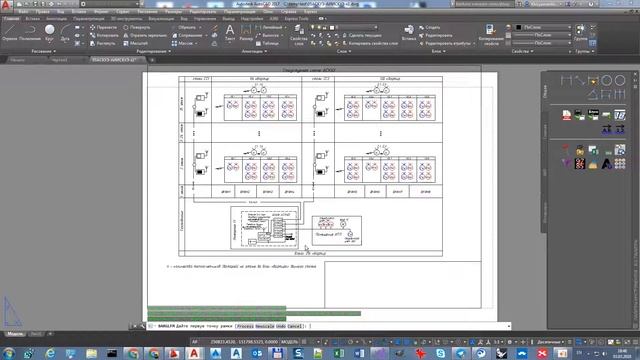Choose the Отразить зеркально mirror command

[144, 35]
